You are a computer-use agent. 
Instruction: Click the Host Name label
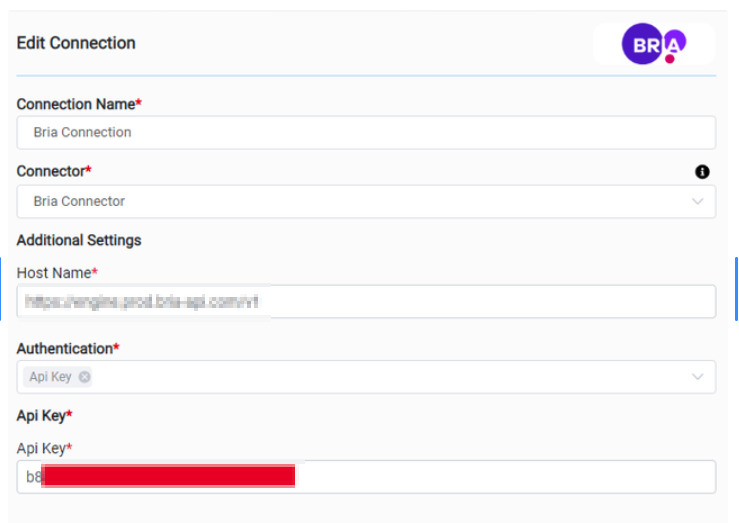tap(54, 273)
